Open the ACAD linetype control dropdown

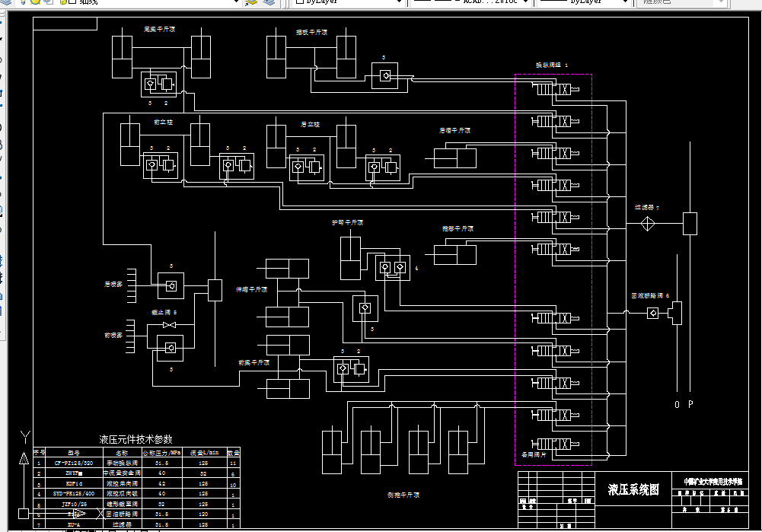[524, 2]
